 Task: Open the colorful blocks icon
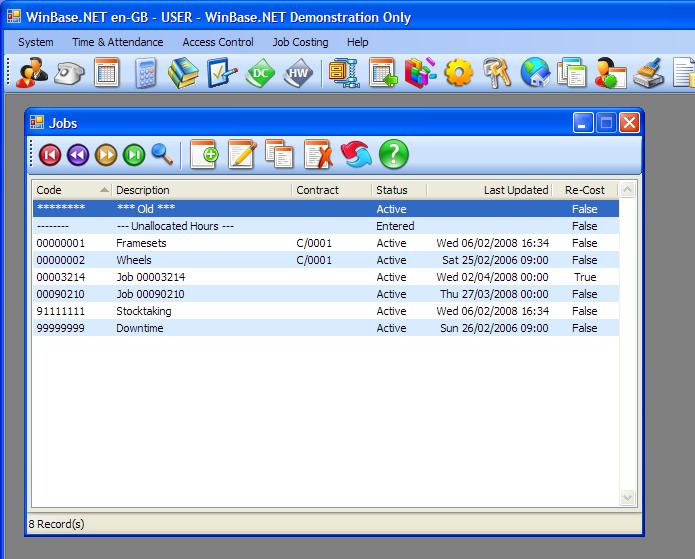[420, 73]
